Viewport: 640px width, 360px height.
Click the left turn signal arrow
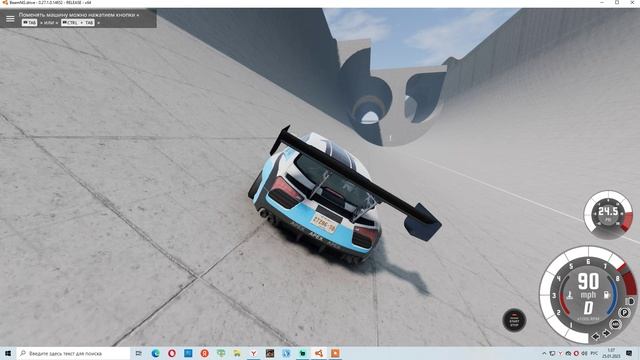(596, 336)
